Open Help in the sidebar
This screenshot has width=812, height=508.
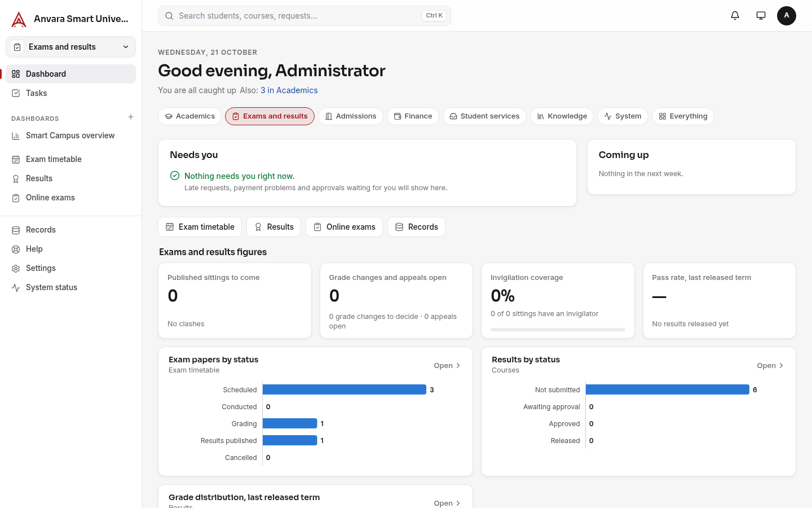click(x=70, y=249)
